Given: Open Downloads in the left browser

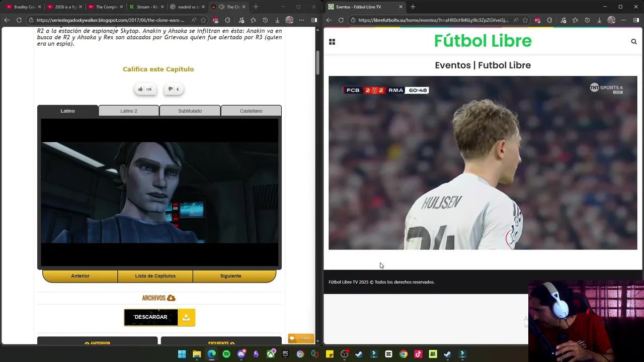Looking at the screenshot, I should click(277, 20).
